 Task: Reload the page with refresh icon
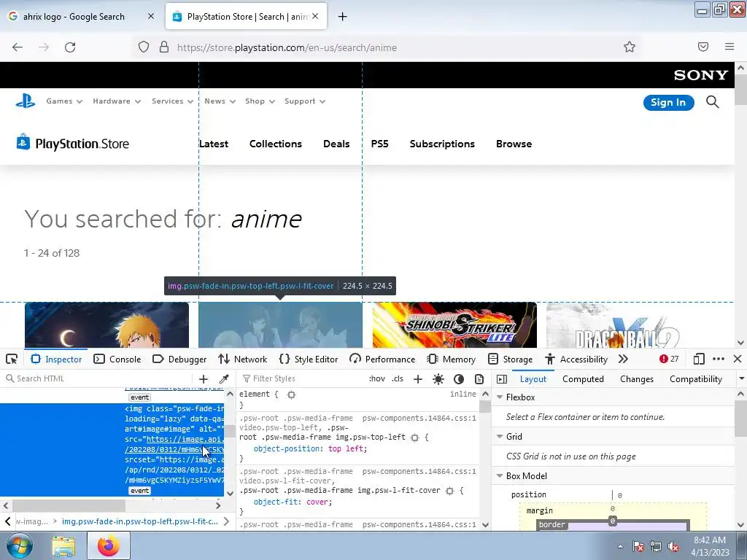[x=70, y=47]
